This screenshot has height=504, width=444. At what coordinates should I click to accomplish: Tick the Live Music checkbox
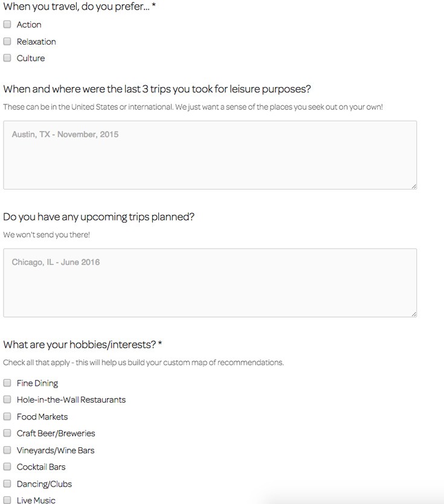[x=7, y=500]
